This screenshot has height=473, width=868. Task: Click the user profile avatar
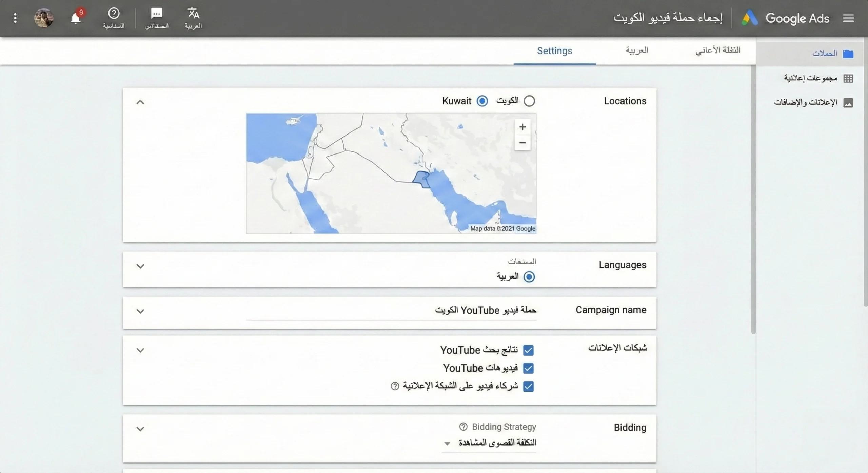tap(44, 18)
